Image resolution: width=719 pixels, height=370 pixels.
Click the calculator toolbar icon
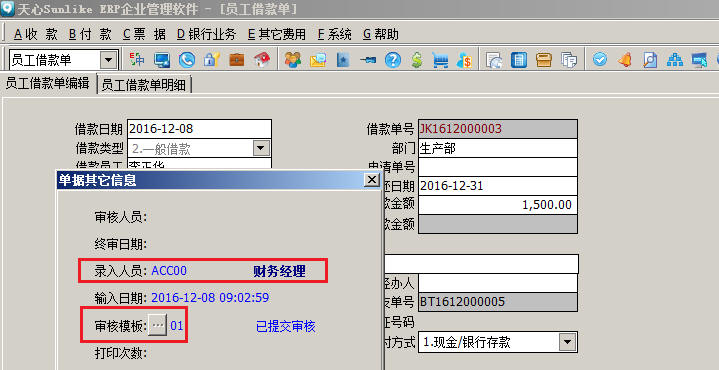[519, 60]
